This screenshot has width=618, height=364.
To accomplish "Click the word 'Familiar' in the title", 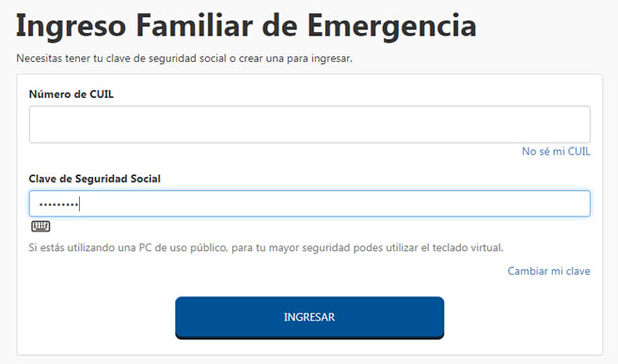I will [x=195, y=25].
